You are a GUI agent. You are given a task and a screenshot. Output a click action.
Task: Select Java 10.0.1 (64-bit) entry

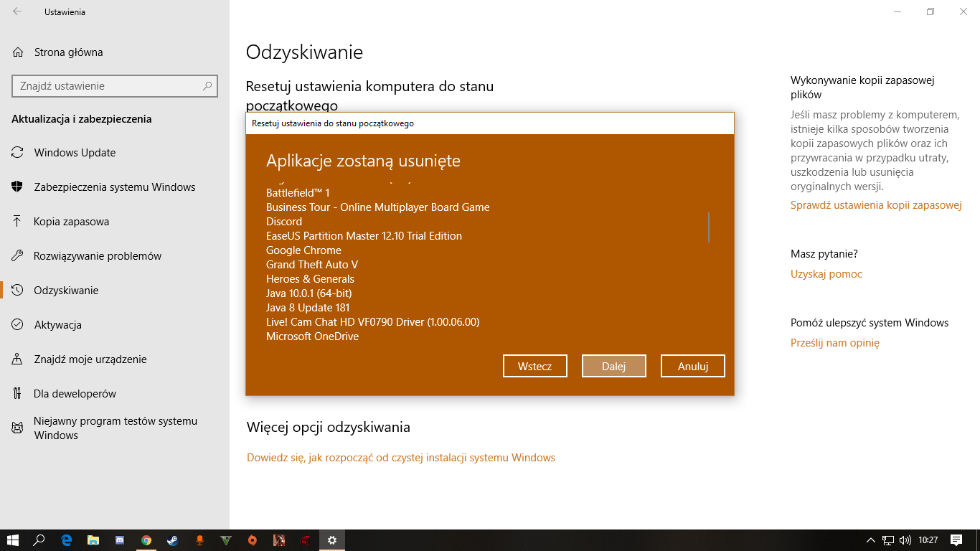[309, 293]
